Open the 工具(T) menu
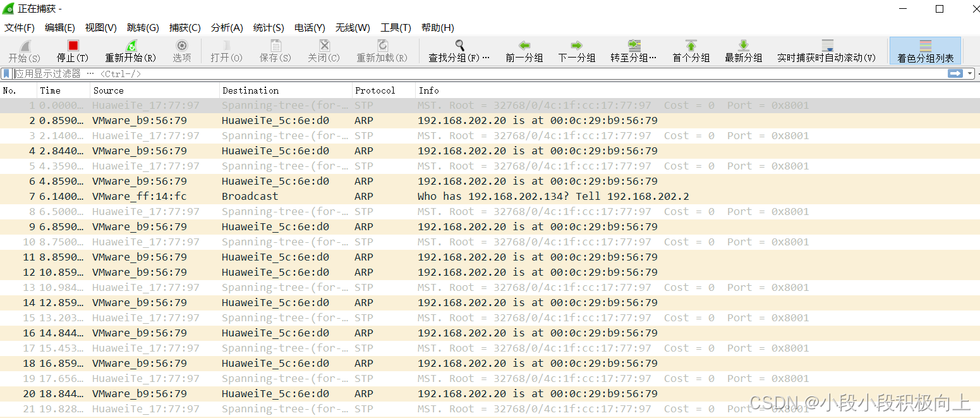Viewport: 980px width, 418px height. (396, 28)
